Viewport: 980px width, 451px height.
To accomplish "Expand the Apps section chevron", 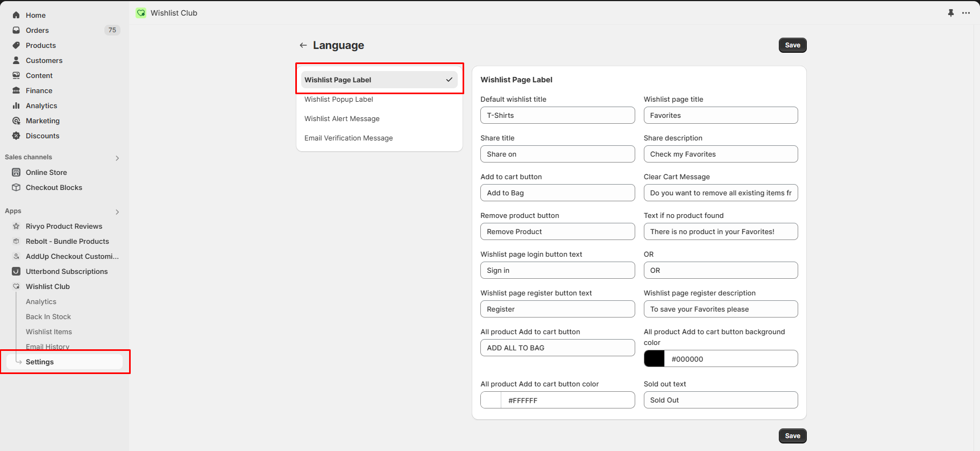I will (x=117, y=212).
